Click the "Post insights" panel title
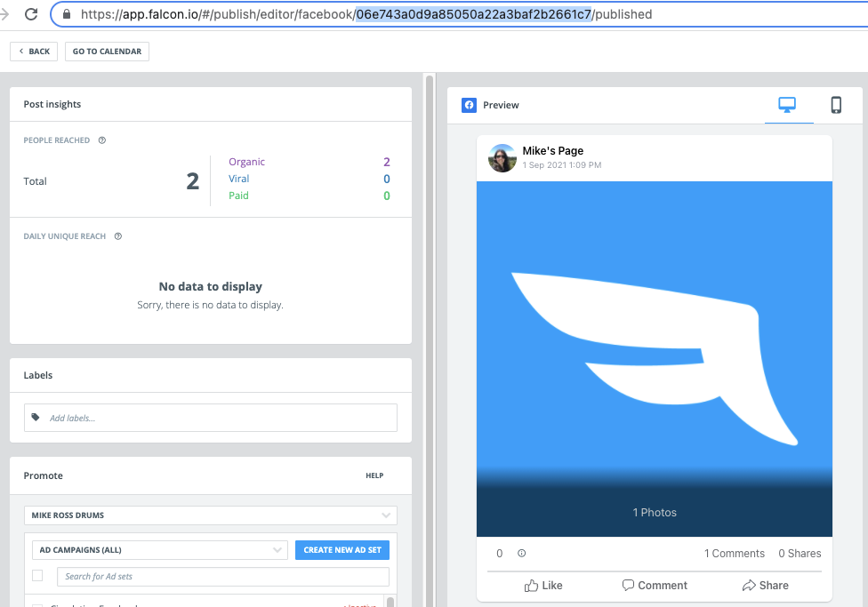The height and width of the screenshot is (607, 868). pyautogui.click(x=52, y=104)
